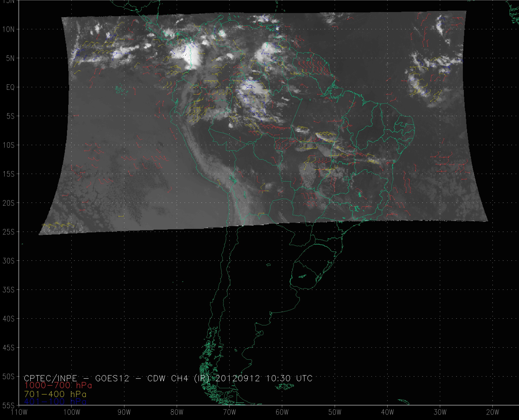Click the 20W longitude label
The image size is (519, 420).
point(493,412)
